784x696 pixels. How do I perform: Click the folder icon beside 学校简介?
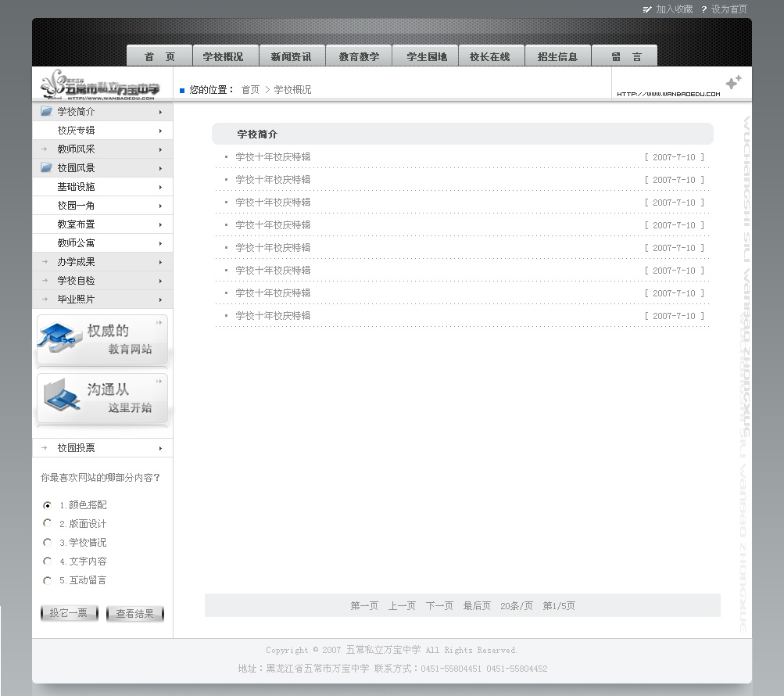pyautogui.click(x=47, y=111)
